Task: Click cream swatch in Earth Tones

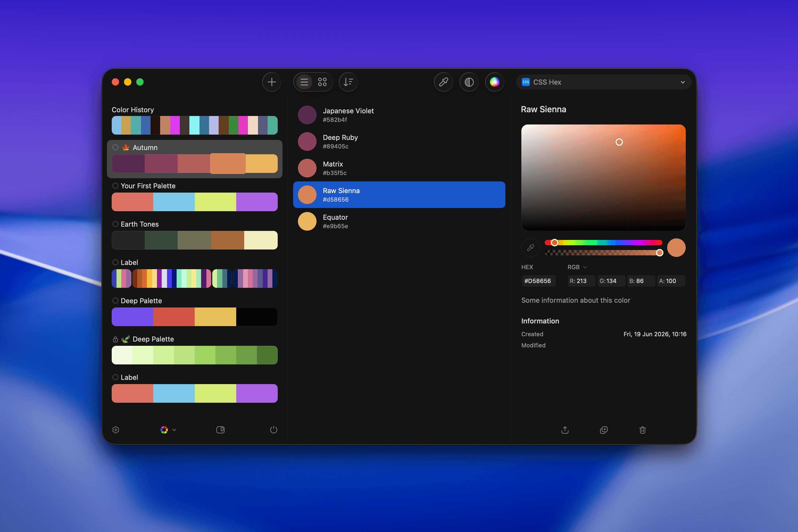Action: coord(261,240)
